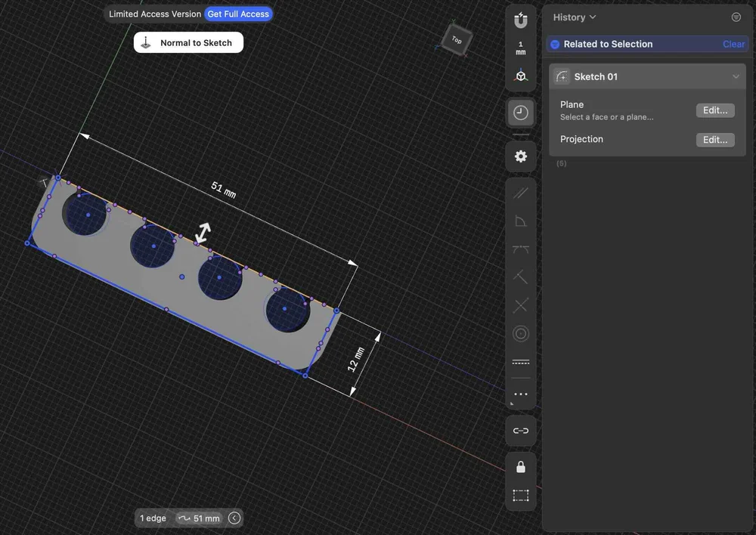
Task: Apply the perpendicular angle constraint
Action: click(x=520, y=221)
